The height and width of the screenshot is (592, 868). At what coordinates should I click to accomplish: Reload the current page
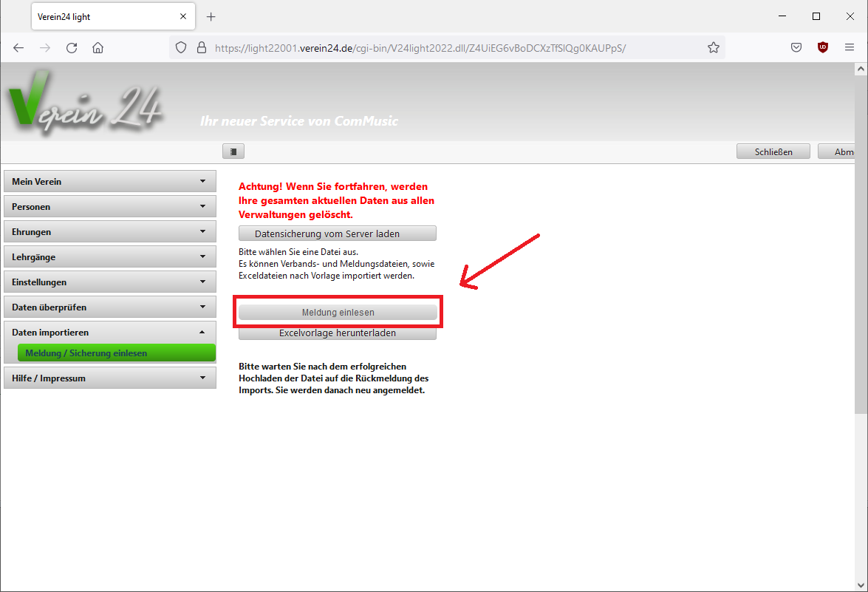point(72,48)
